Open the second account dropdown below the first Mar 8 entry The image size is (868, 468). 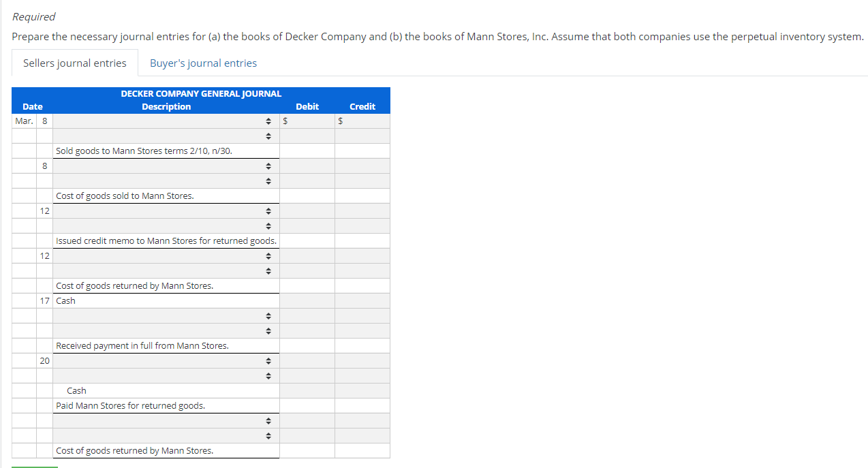click(268, 136)
